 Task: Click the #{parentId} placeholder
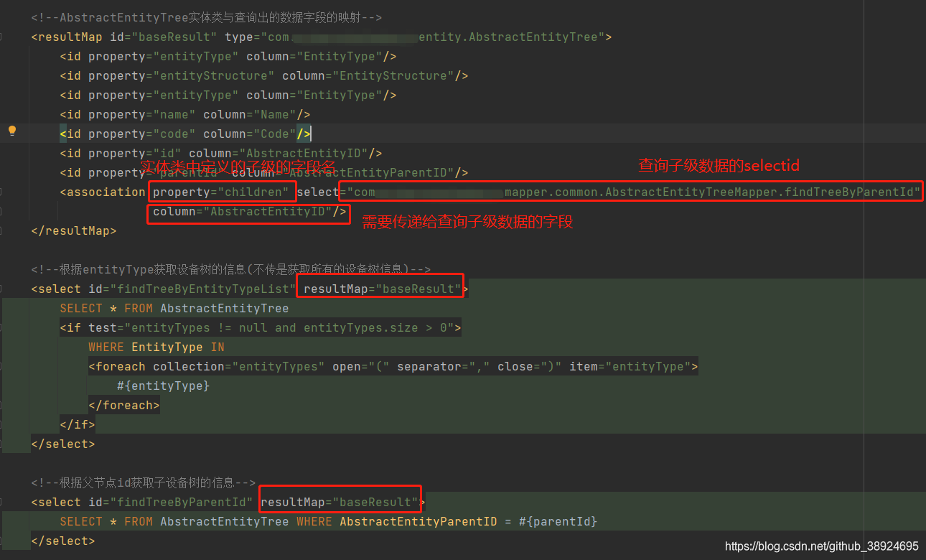(x=558, y=521)
